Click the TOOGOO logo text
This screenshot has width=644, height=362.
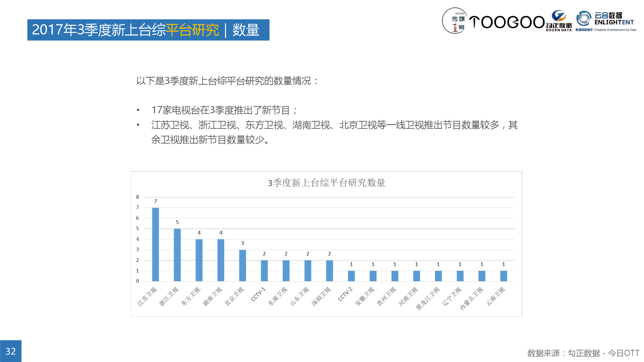(507, 22)
